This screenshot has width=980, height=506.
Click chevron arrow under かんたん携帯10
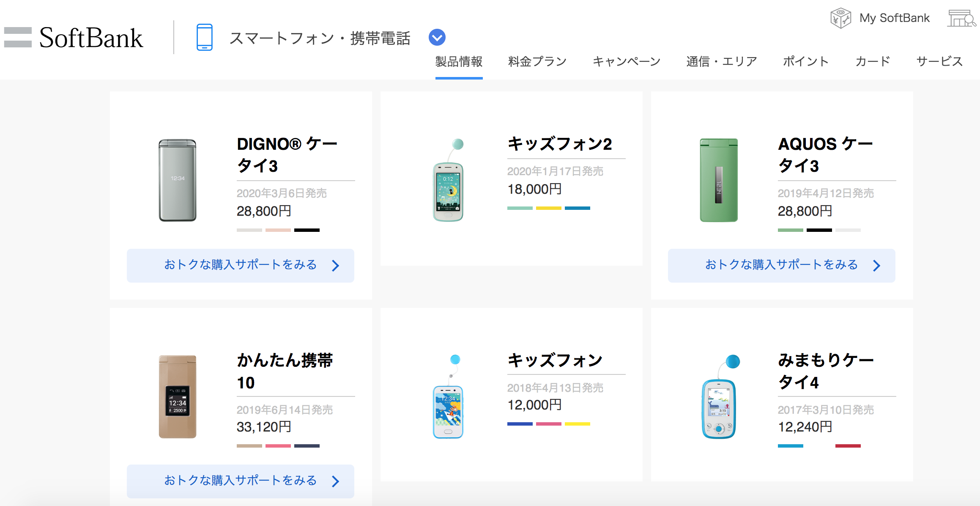coord(336,481)
